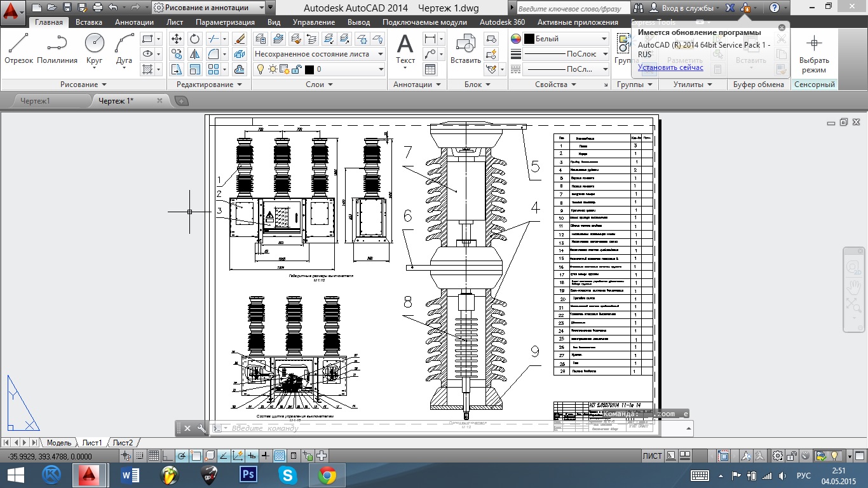Viewport: 868px width, 488px height.
Task: Select the Полилиния polyline tool
Action: point(57,49)
